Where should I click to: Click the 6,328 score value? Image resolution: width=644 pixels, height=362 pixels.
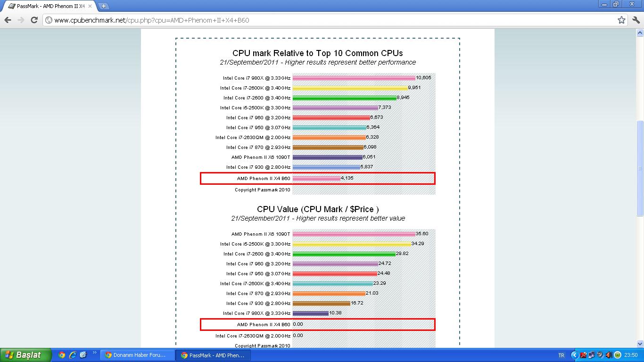pos(372,137)
